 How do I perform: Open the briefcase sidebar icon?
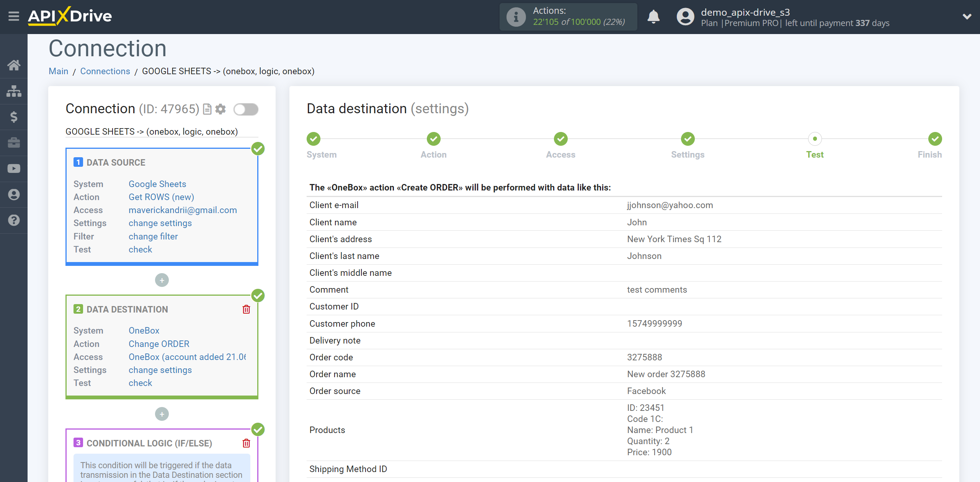pos(14,143)
